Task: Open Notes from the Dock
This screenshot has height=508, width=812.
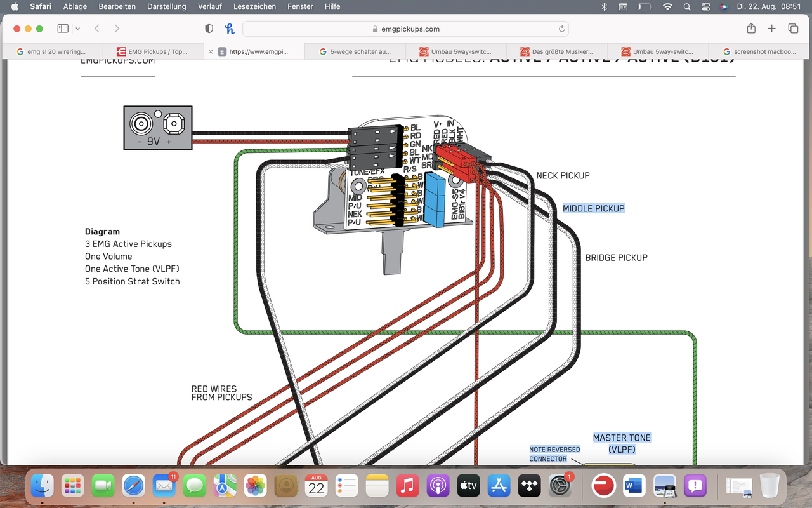Action: click(x=377, y=486)
